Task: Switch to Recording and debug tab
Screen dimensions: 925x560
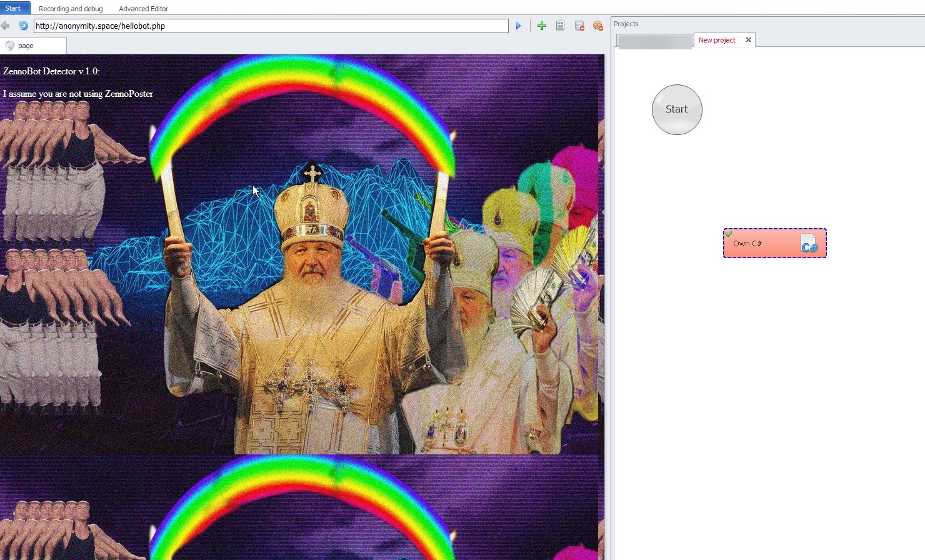Action: (71, 9)
